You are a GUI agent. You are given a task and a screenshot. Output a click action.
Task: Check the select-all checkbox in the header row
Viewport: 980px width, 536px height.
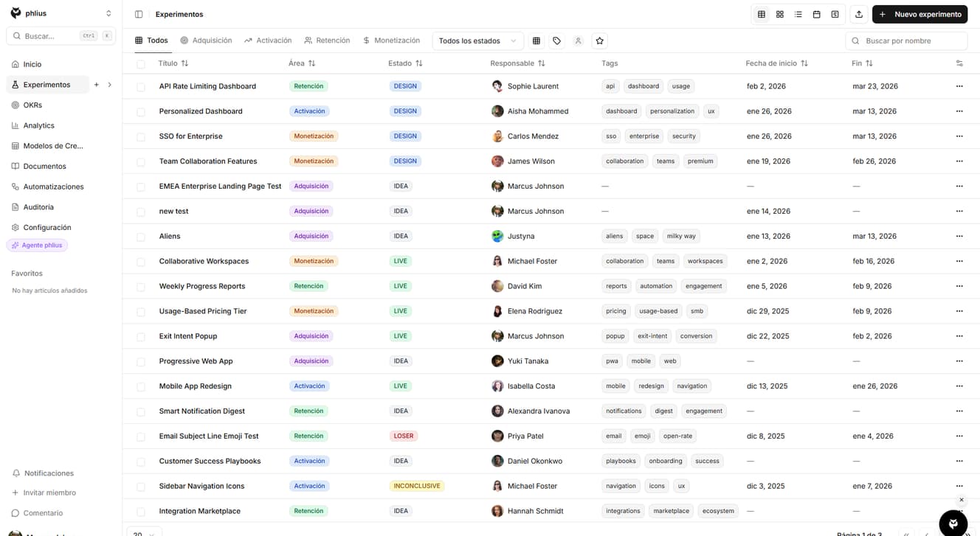coord(140,63)
